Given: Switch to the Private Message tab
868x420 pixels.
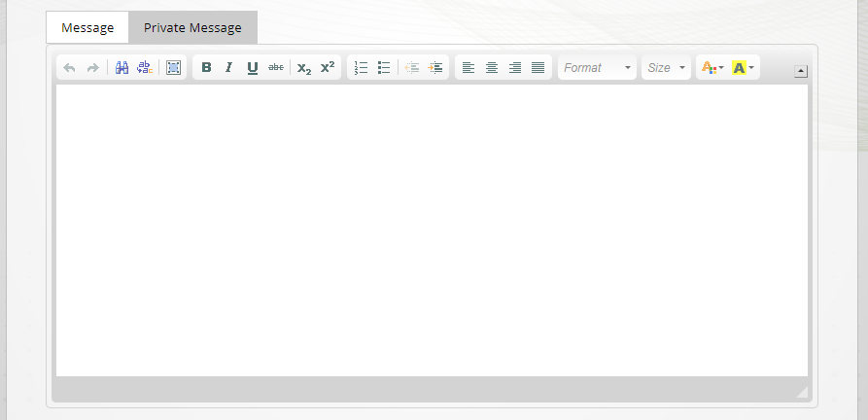Looking at the screenshot, I should [192, 27].
